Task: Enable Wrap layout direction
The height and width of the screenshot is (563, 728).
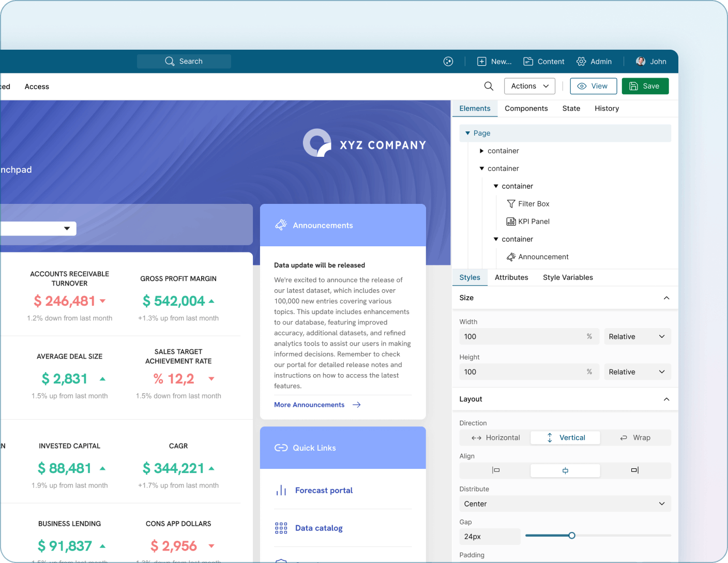Action: [x=636, y=437]
